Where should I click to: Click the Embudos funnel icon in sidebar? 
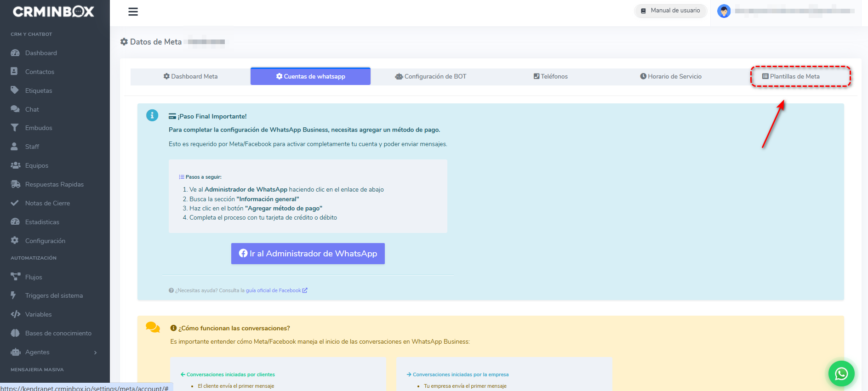pos(15,128)
